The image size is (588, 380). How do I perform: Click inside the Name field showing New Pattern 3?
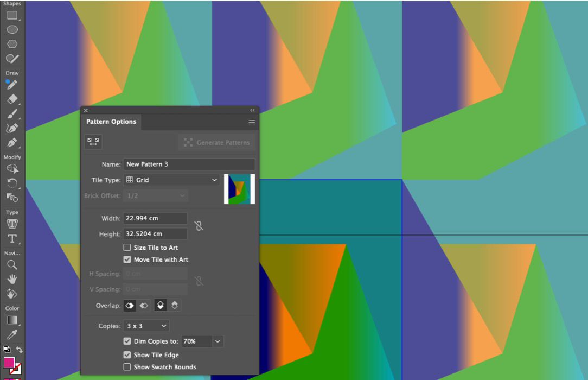(189, 164)
